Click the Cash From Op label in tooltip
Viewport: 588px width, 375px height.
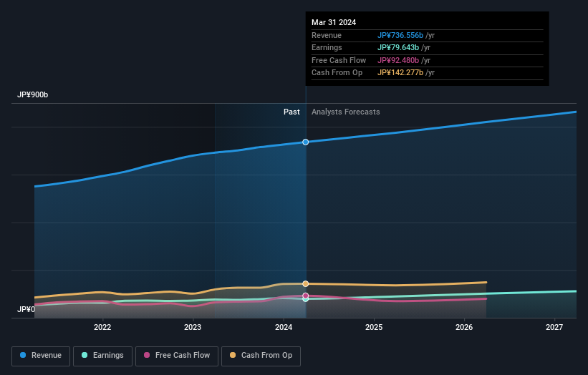(337, 73)
